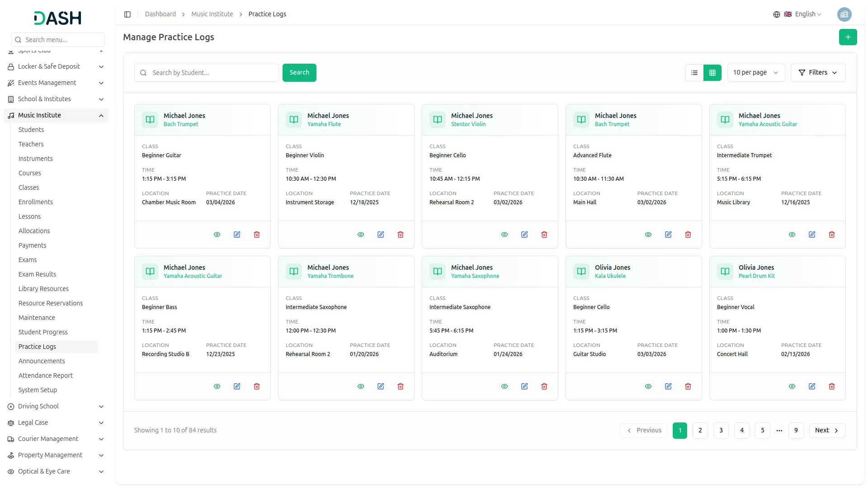The height and width of the screenshot is (488, 868).
Task: Click the book icon on Stentor Violin card
Action: click(437, 120)
